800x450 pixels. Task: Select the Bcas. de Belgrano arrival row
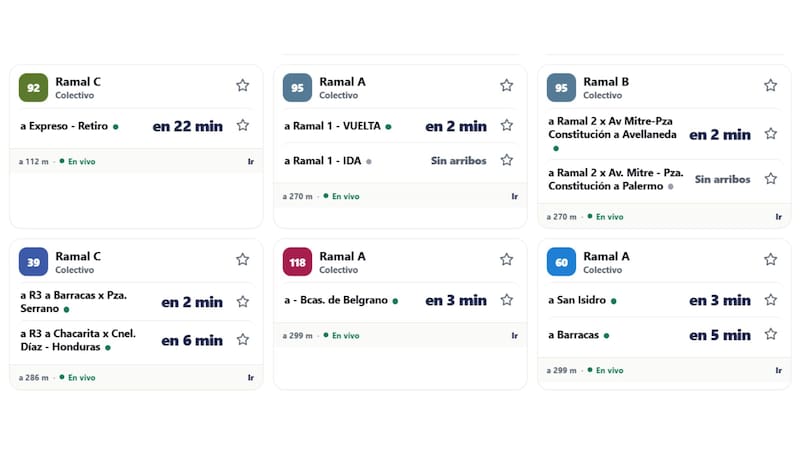click(400, 300)
